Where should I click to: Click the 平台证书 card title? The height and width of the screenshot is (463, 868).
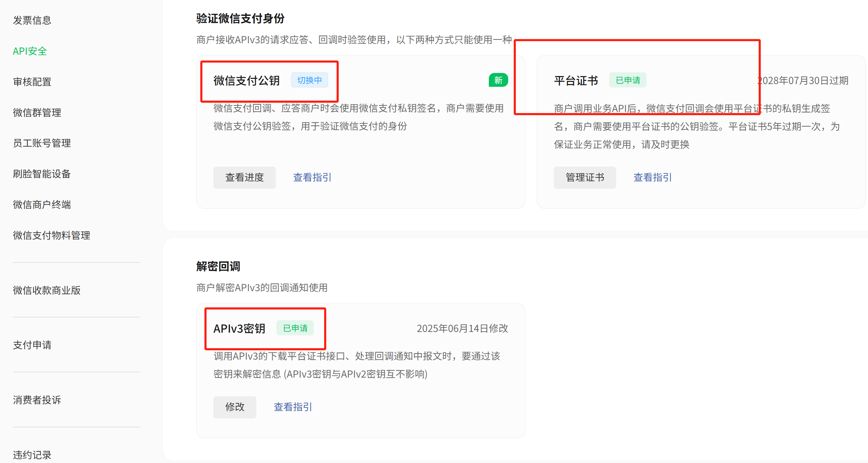coord(576,81)
